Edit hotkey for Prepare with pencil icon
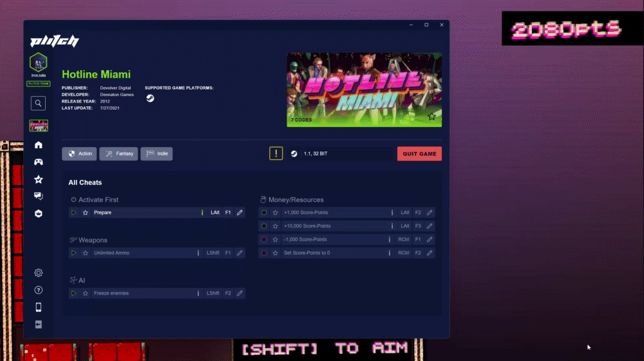The width and height of the screenshot is (644, 361). point(240,213)
